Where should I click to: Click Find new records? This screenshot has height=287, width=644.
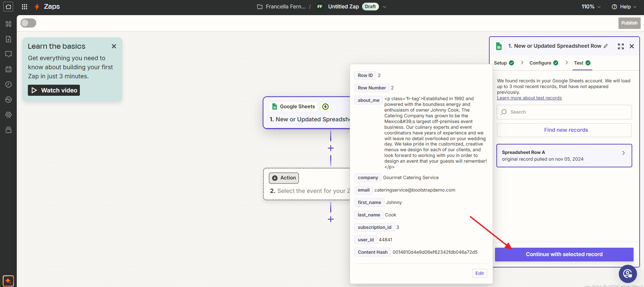(564, 130)
